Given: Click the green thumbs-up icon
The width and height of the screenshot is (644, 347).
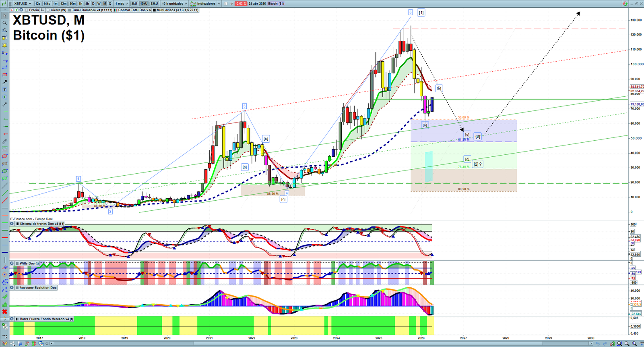Looking at the screenshot, I should point(4,304).
